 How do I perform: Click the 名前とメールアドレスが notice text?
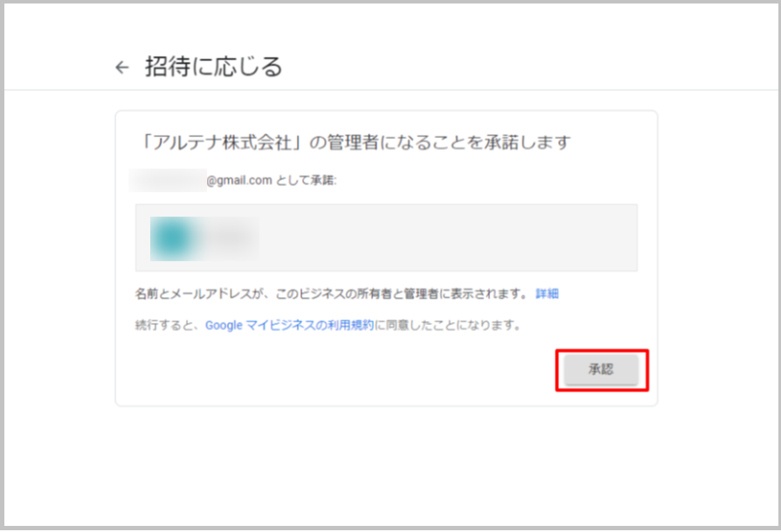tap(332, 294)
